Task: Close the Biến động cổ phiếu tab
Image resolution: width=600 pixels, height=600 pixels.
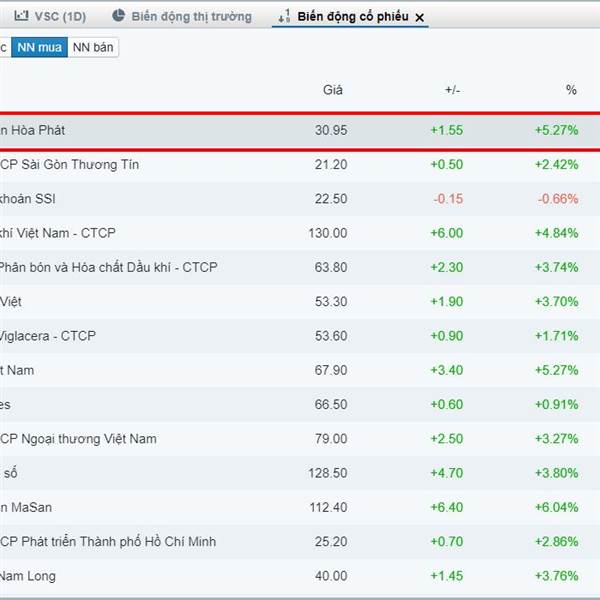Action: coord(419,18)
